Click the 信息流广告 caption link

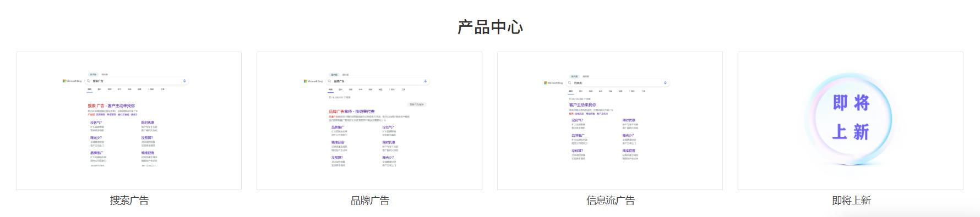coord(611,201)
